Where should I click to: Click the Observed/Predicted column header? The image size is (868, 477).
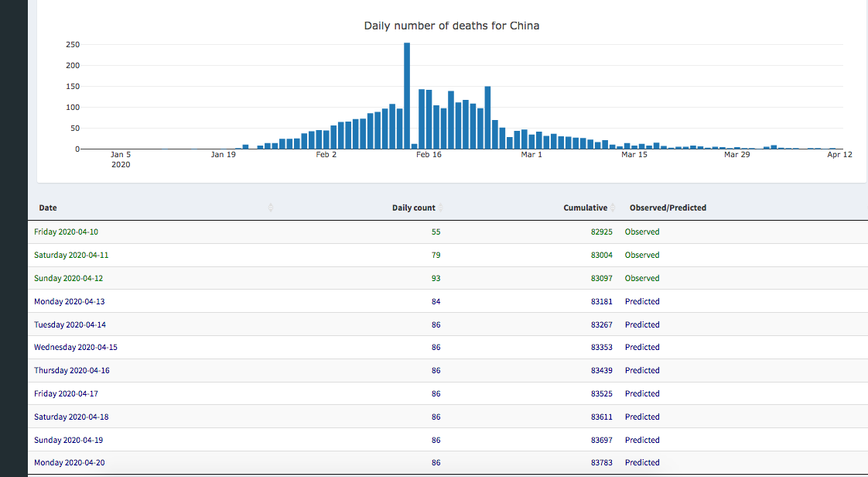click(x=667, y=208)
